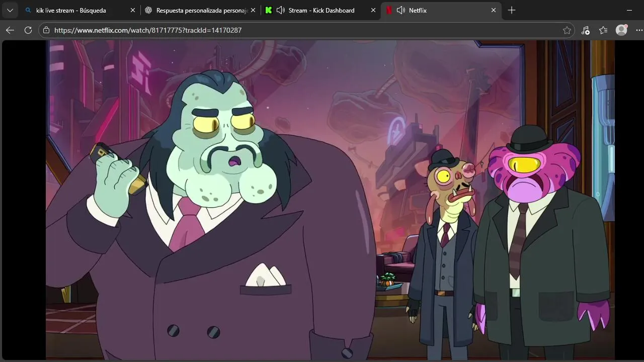644x362 pixels.
Task: Close the Netflix tab
Action: [494, 10]
